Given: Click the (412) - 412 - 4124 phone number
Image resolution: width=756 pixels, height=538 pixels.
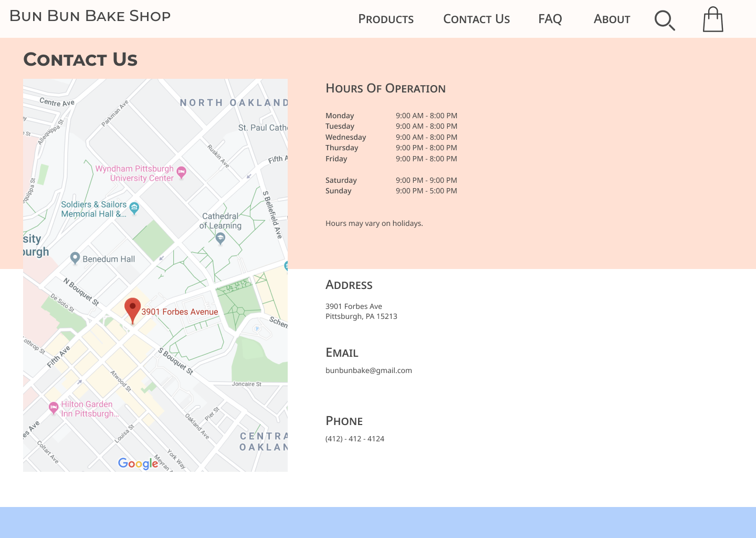Looking at the screenshot, I should (355, 439).
